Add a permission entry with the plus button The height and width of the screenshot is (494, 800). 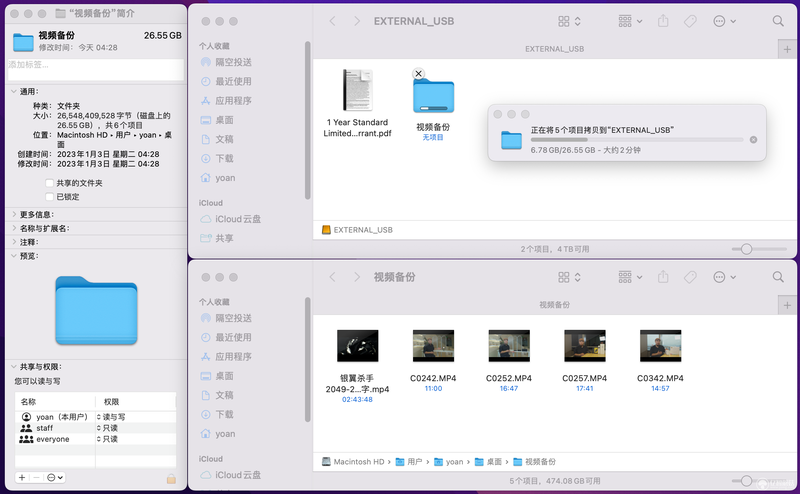pos(22,477)
